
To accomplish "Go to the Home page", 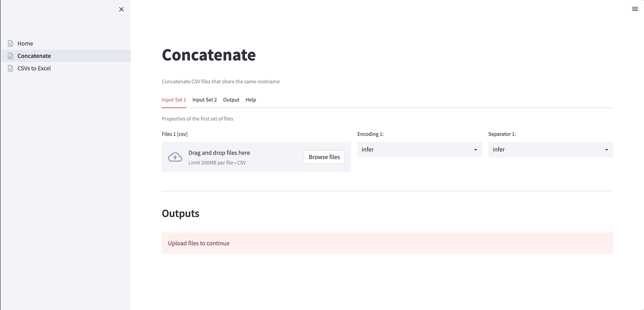I will click(25, 43).
